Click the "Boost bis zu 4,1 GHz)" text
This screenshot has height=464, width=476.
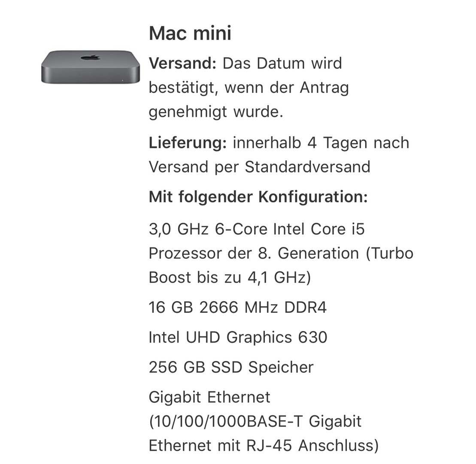coord(229,277)
